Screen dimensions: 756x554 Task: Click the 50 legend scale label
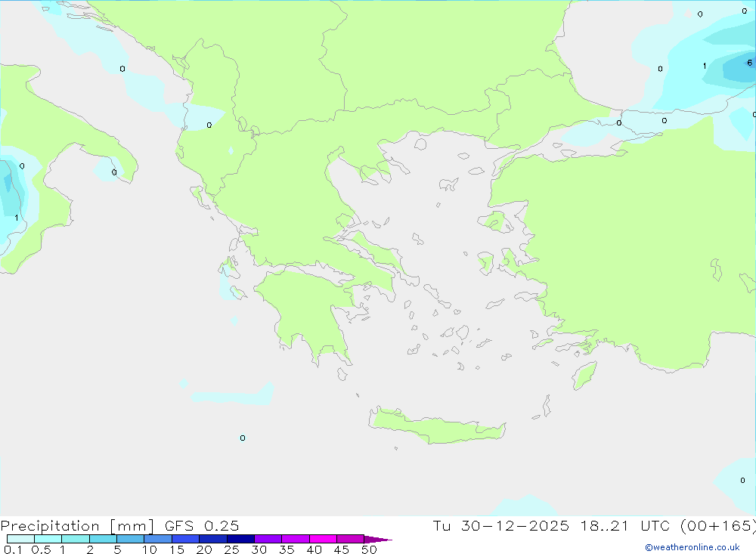coord(369,549)
